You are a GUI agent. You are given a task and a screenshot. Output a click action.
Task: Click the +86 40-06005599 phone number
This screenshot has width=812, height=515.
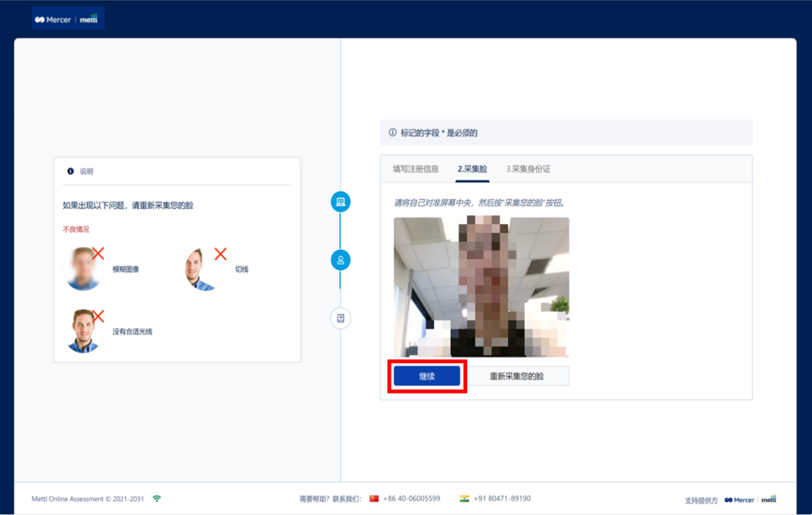coord(411,498)
